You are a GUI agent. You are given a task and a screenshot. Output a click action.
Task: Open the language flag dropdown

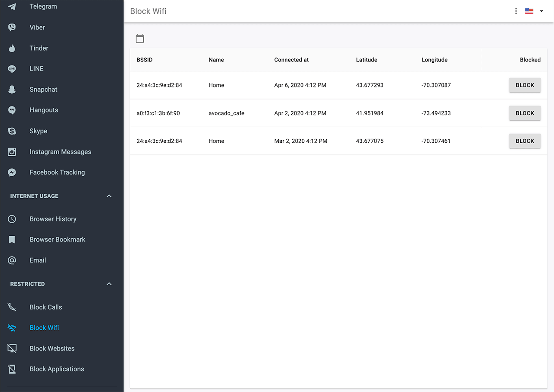534,11
